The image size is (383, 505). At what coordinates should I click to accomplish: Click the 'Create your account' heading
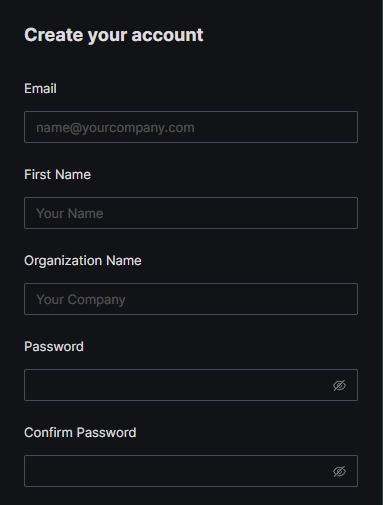(114, 35)
